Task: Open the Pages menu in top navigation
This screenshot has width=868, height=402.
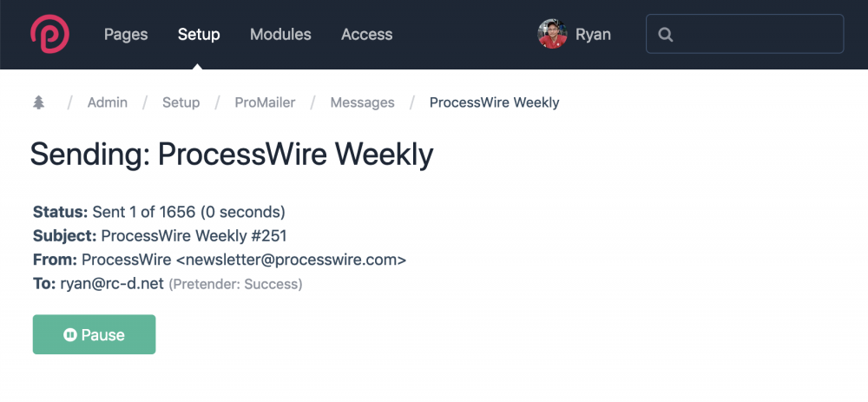Action: pyautogui.click(x=126, y=35)
